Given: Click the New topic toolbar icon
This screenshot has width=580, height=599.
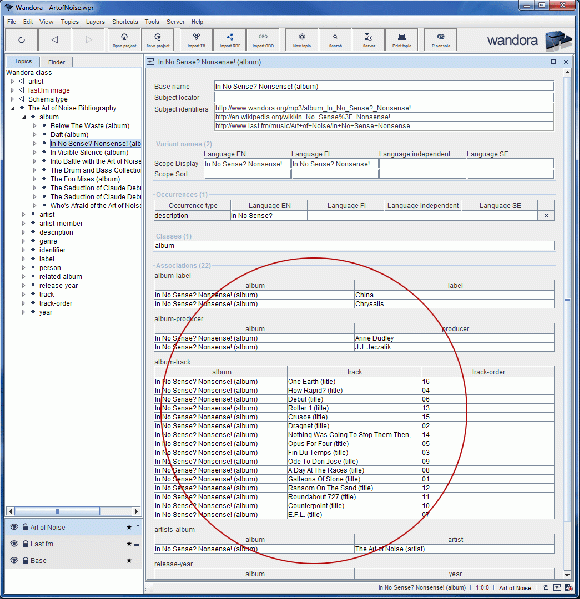Looking at the screenshot, I should pos(302,40).
